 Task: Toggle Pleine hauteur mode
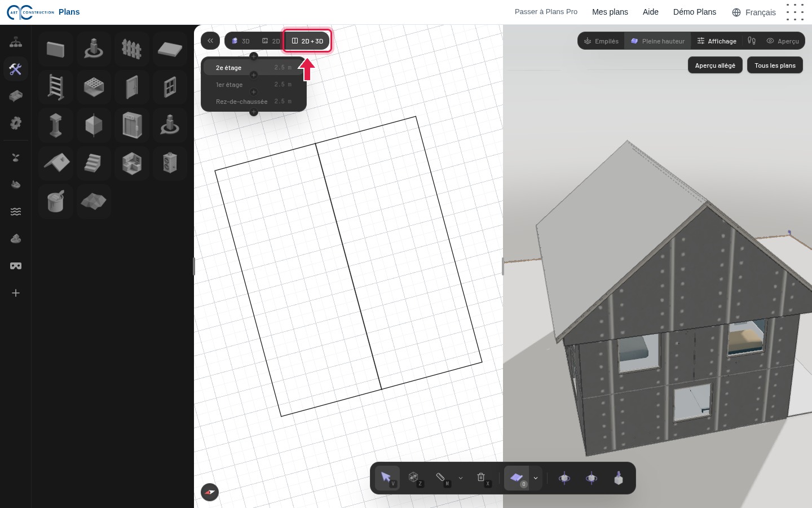[x=657, y=41]
